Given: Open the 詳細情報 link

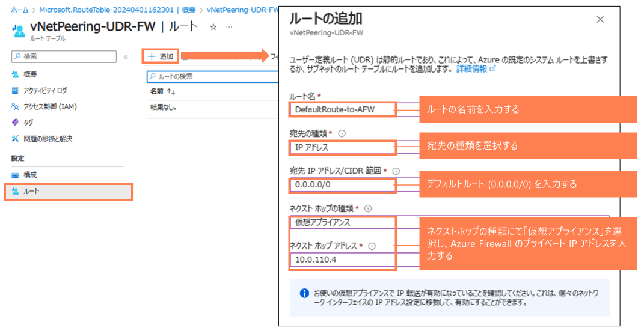Looking at the screenshot, I should [x=471, y=69].
